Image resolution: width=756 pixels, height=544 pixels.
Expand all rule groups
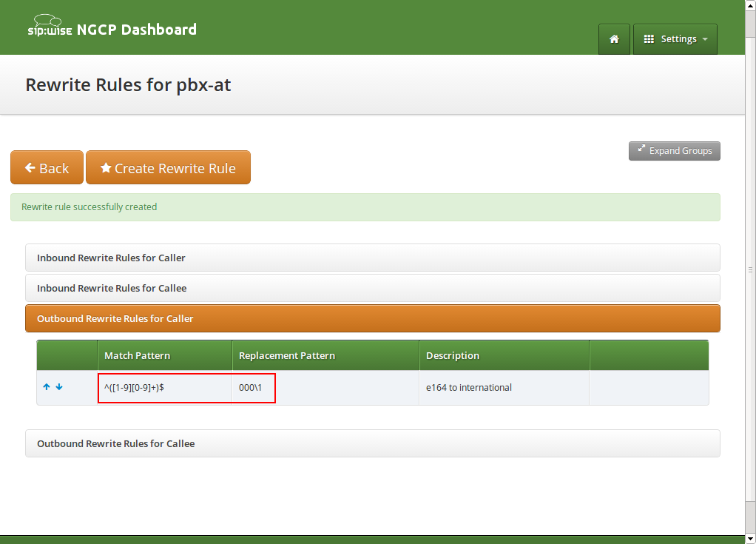[x=674, y=151]
